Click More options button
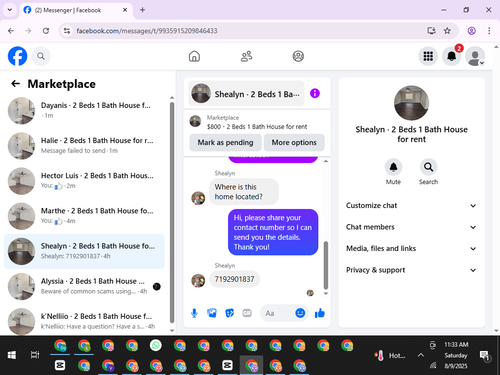 click(x=294, y=142)
